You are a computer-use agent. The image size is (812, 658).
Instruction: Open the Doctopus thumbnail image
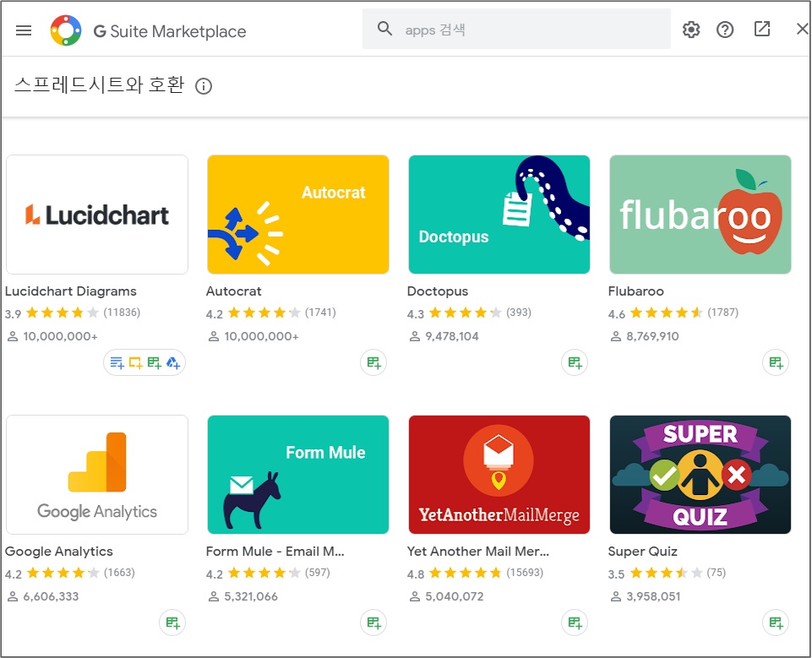pos(499,215)
